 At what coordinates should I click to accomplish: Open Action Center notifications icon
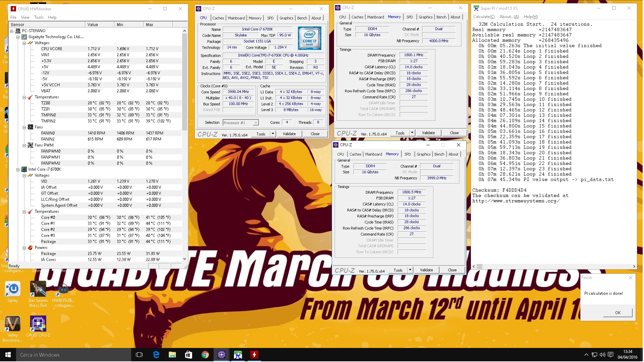point(611,355)
